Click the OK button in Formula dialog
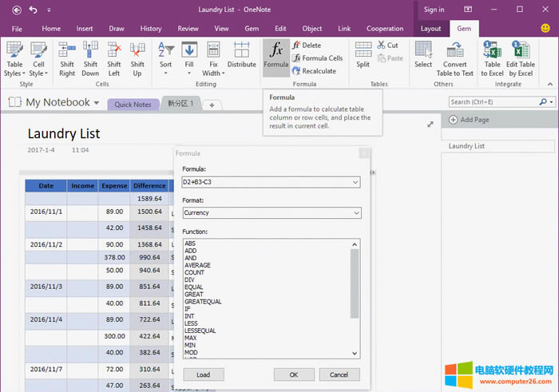Image resolution: width=559 pixels, height=392 pixels. click(294, 374)
